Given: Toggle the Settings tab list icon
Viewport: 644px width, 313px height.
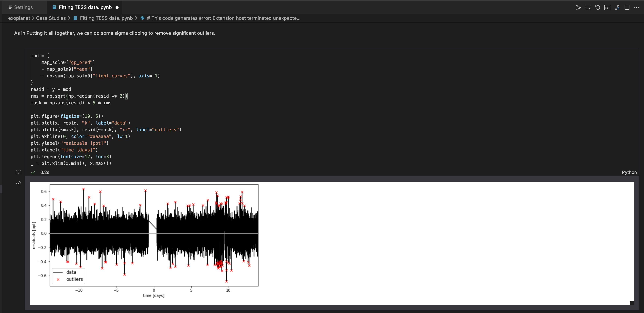Looking at the screenshot, I should pos(10,7).
